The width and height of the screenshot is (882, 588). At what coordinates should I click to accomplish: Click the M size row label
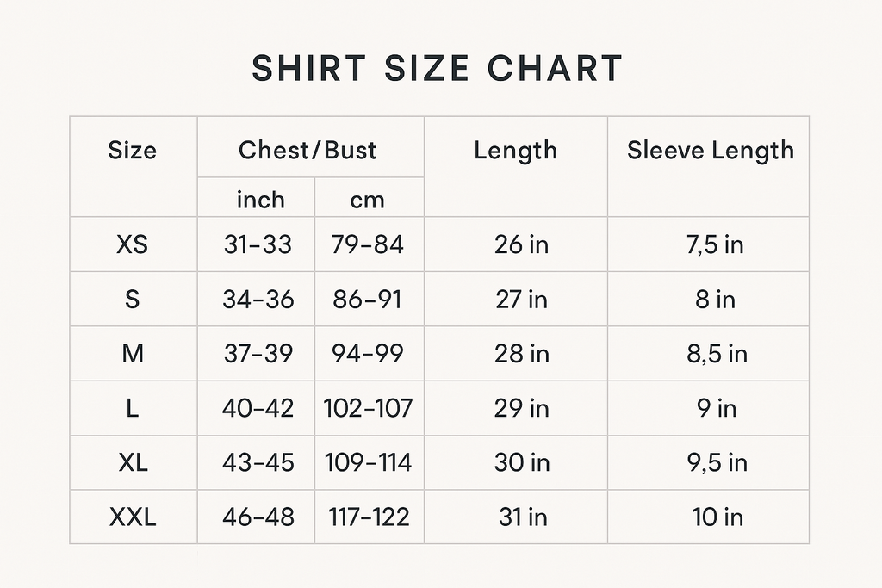pyautogui.click(x=133, y=354)
